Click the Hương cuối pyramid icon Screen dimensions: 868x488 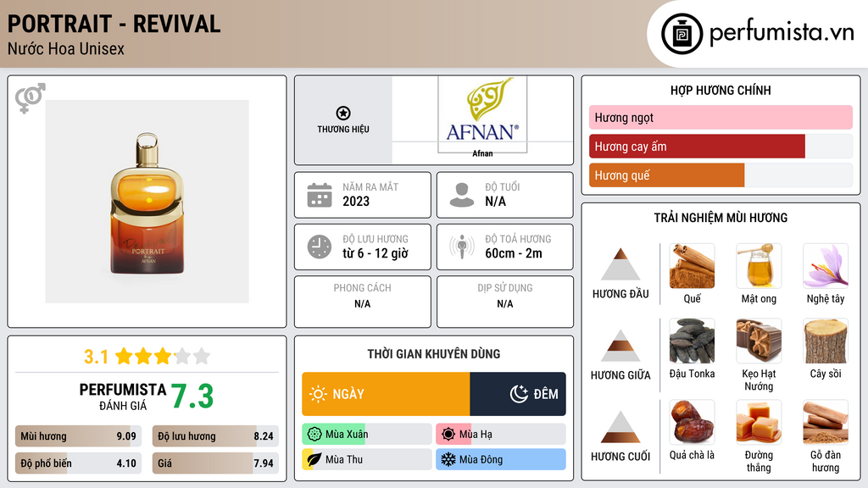[x=620, y=427]
